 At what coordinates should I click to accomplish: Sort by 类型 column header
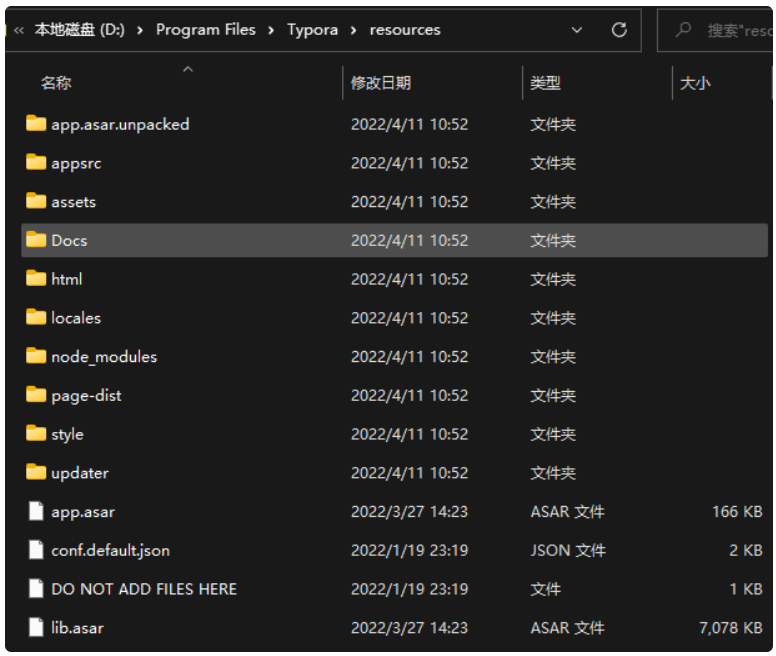pyautogui.click(x=545, y=83)
